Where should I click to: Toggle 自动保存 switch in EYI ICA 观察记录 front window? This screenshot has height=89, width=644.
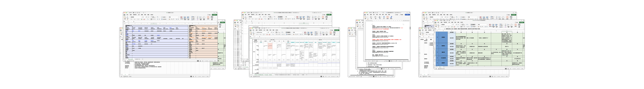coord(259,28)
